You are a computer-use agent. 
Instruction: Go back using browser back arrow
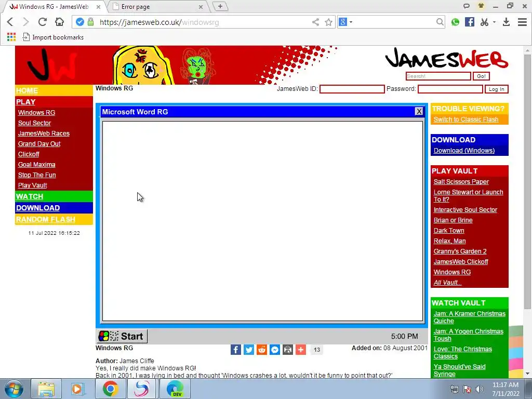pos(10,22)
